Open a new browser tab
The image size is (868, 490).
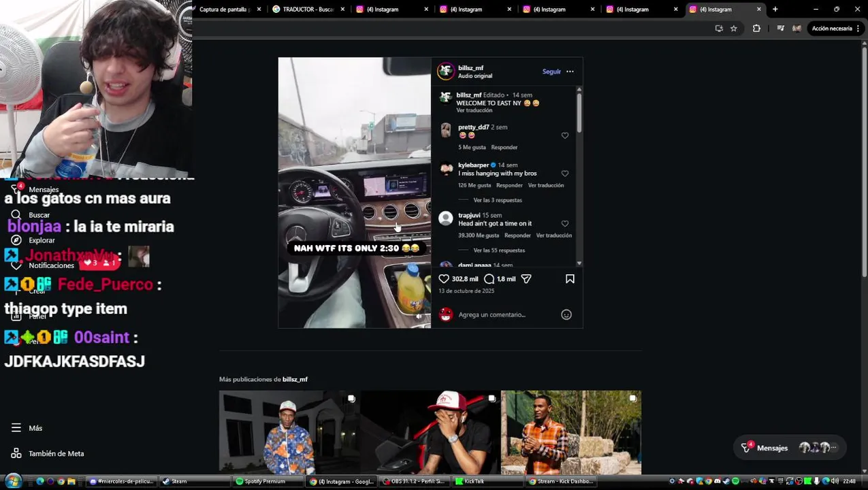775,10
